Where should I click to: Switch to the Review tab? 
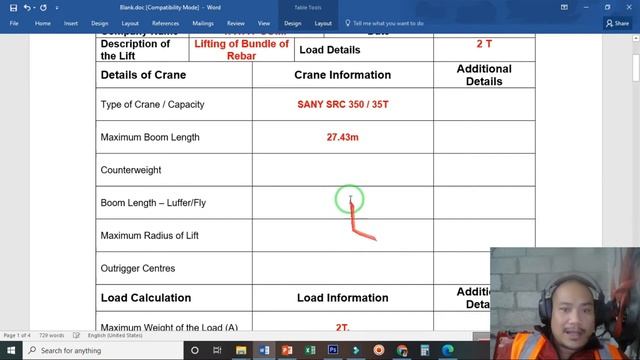(x=236, y=23)
